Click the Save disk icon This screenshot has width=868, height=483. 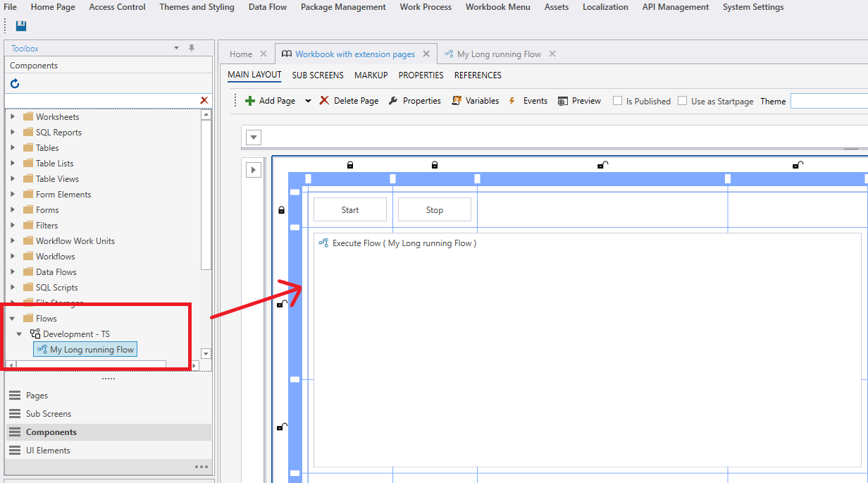pos(21,26)
